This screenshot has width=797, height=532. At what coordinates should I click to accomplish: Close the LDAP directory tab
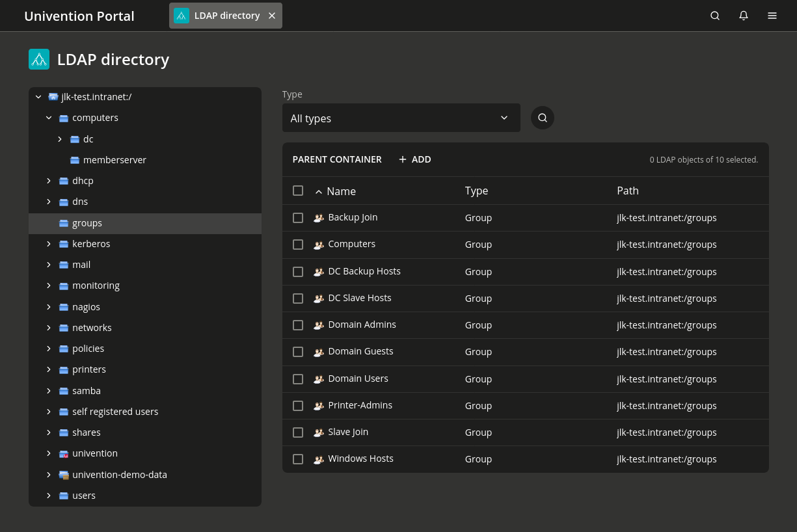272,16
